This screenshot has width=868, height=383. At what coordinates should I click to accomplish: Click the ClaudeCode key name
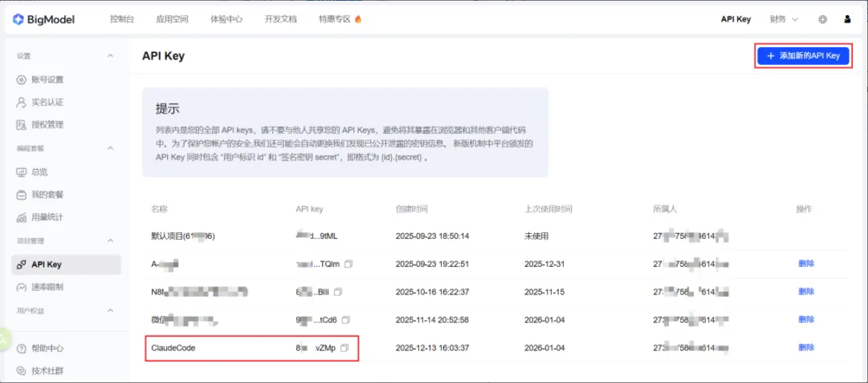(173, 348)
